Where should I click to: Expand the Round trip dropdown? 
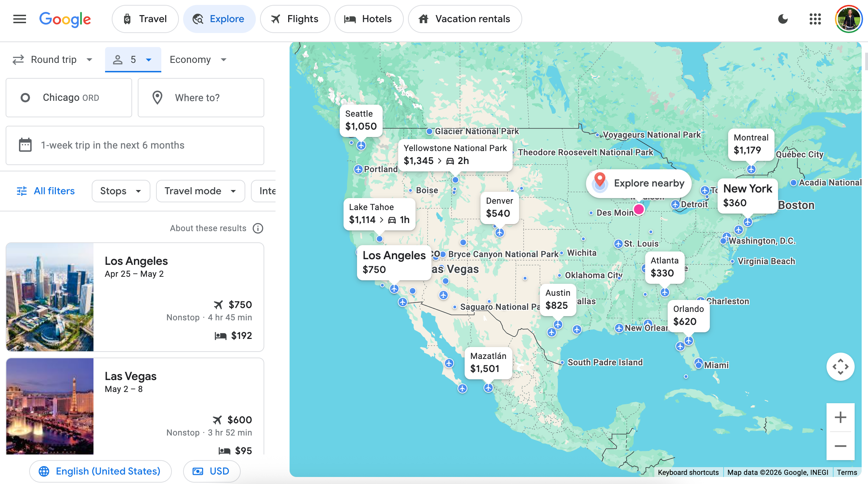[x=53, y=60]
